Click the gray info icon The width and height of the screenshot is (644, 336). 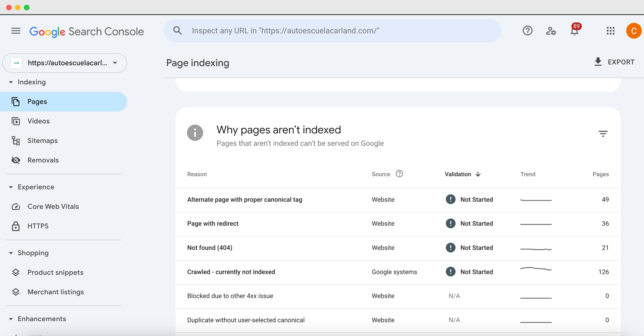coord(195,133)
